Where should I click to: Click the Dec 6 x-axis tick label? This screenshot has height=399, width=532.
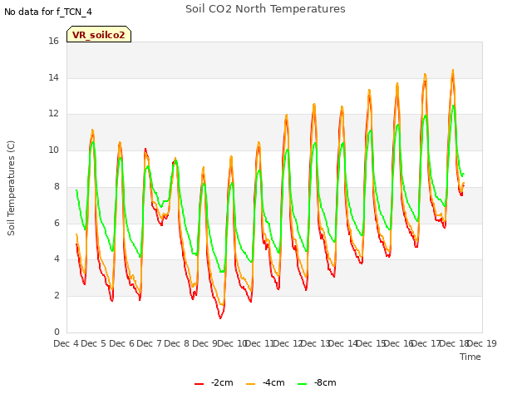122,343
